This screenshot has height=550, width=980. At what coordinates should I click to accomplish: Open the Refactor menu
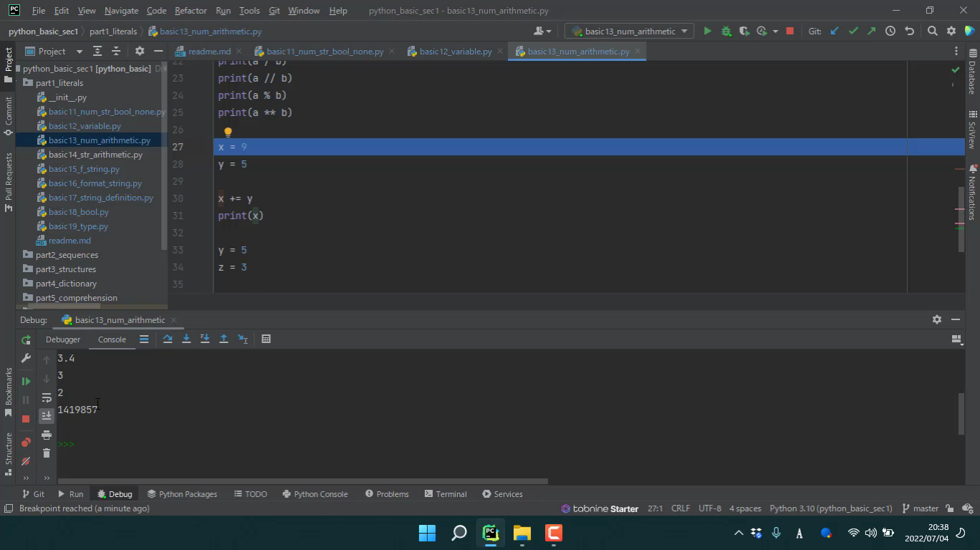(190, 11)
